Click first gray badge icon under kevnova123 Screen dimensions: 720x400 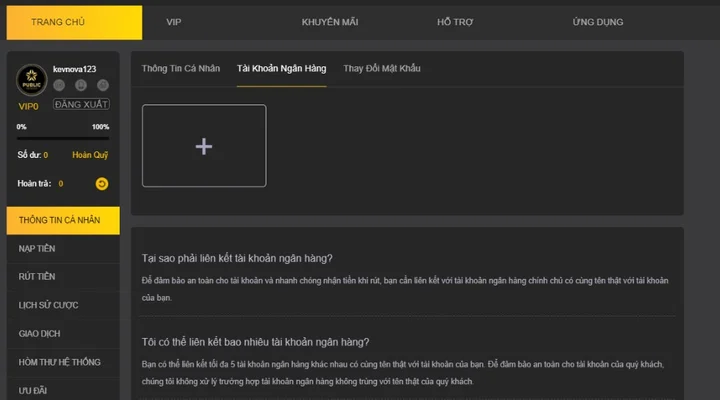[x=59, y=85]
